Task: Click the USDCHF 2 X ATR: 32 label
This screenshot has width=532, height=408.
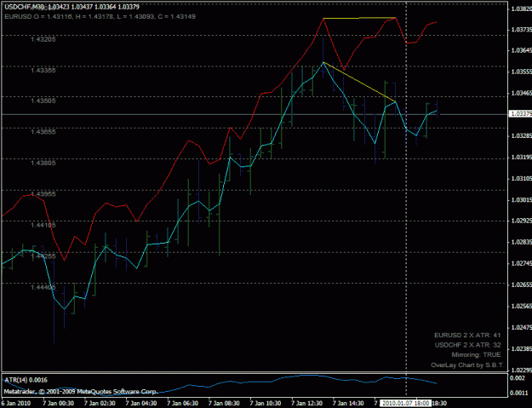Action: (x=467, y=345)
